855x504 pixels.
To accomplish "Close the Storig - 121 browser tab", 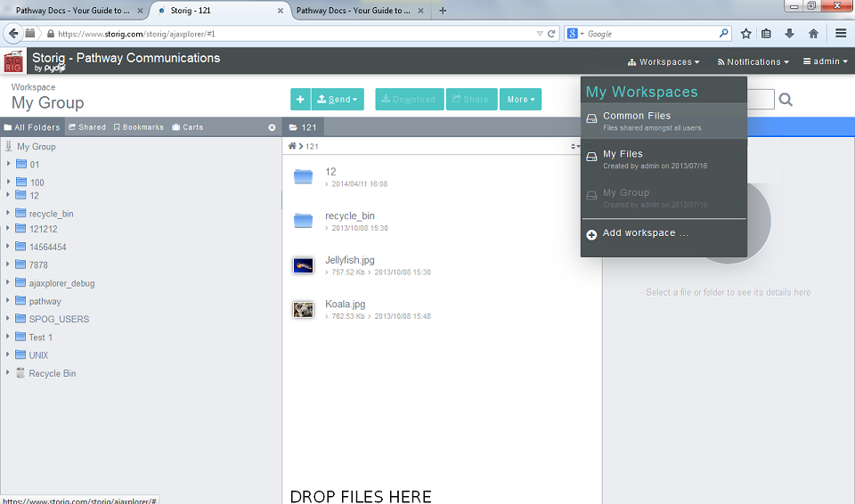I will click(x=281, y=11).
